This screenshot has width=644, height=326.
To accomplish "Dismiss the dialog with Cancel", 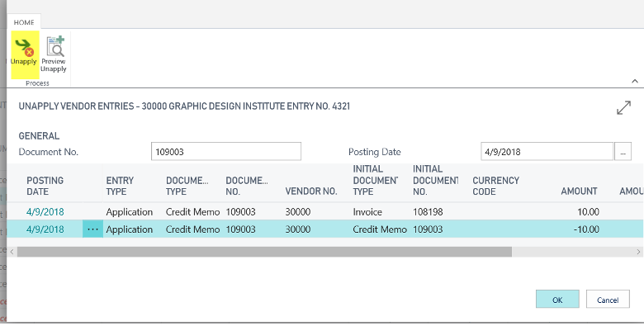I will point(608,300).
